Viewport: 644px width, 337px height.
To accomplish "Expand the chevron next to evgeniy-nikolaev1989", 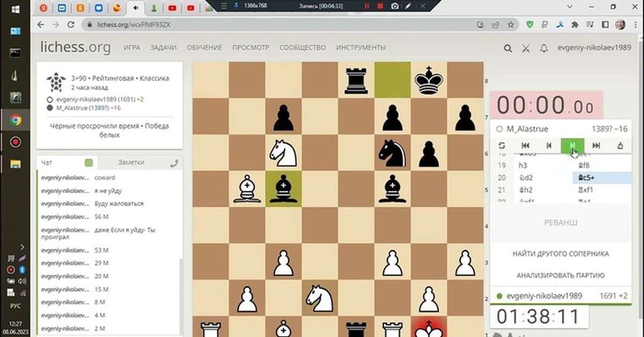I will (x=570, y=8).
